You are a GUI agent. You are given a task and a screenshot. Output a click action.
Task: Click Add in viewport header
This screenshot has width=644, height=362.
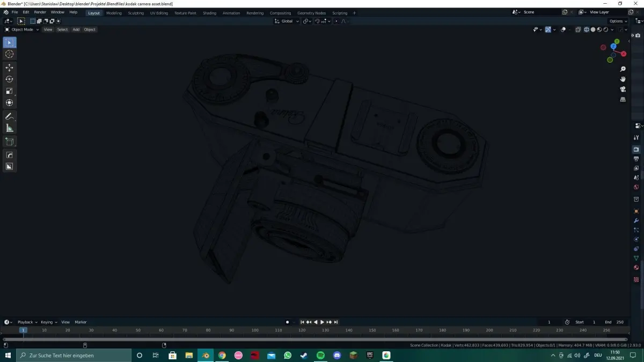[76, 29]
